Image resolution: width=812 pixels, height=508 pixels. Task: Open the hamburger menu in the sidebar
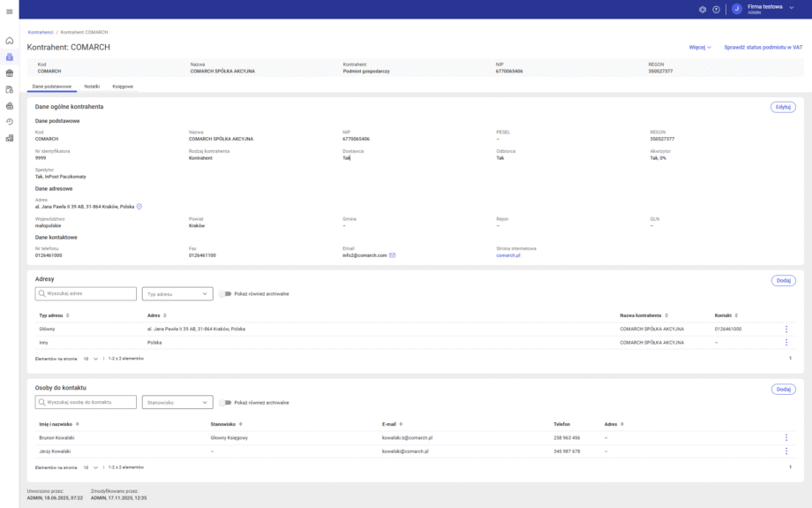(9, 10)
